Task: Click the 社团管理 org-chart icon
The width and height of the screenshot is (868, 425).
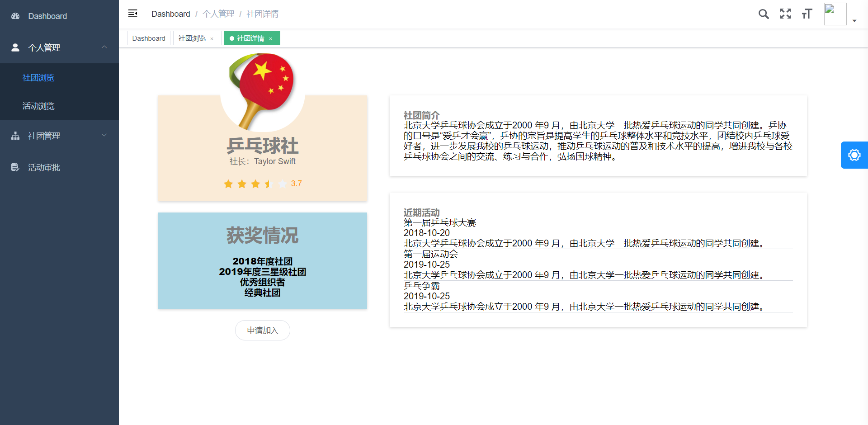Action: [x=15, y=136]
